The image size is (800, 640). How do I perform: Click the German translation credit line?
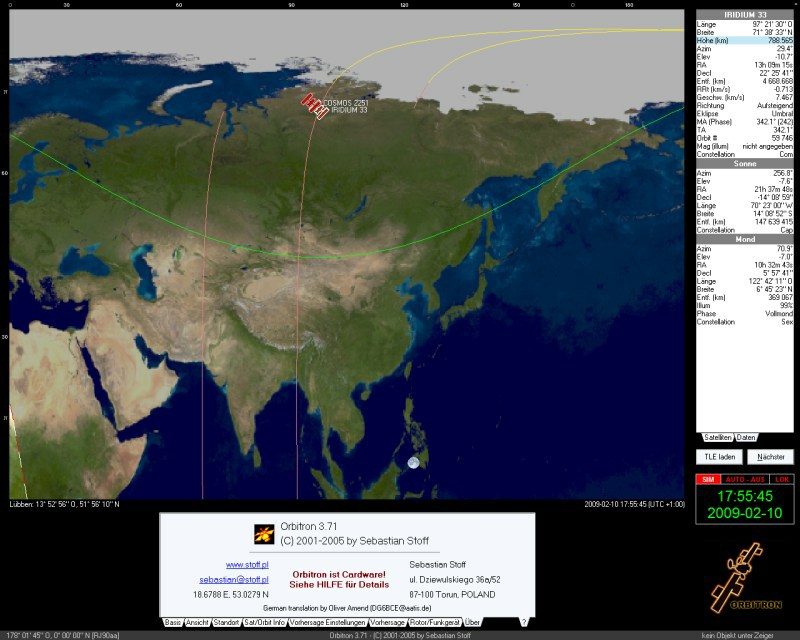347,608
